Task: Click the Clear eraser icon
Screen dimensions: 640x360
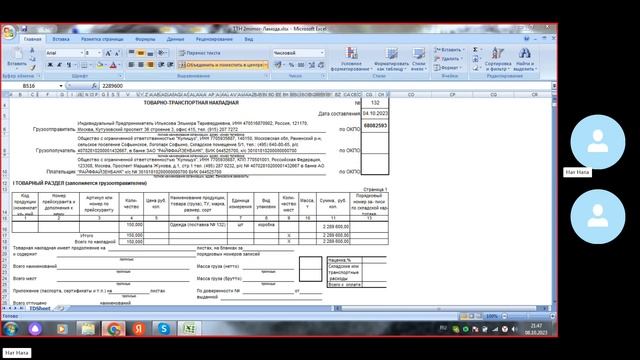Action: pos(476,68)
